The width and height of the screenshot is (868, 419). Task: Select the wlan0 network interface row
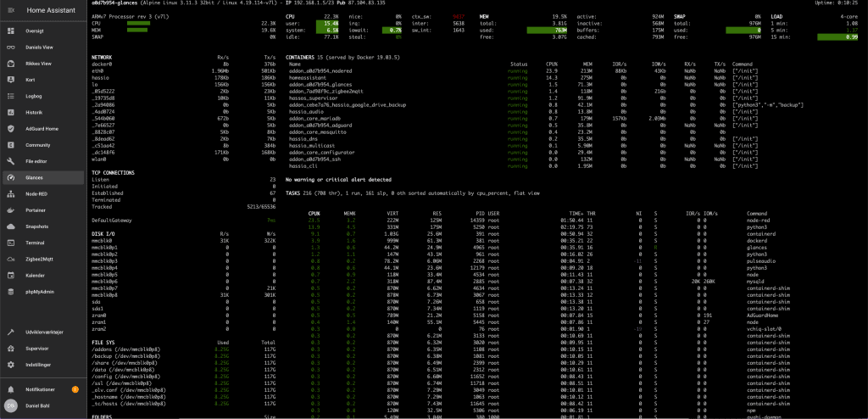(x=184, y=159)
